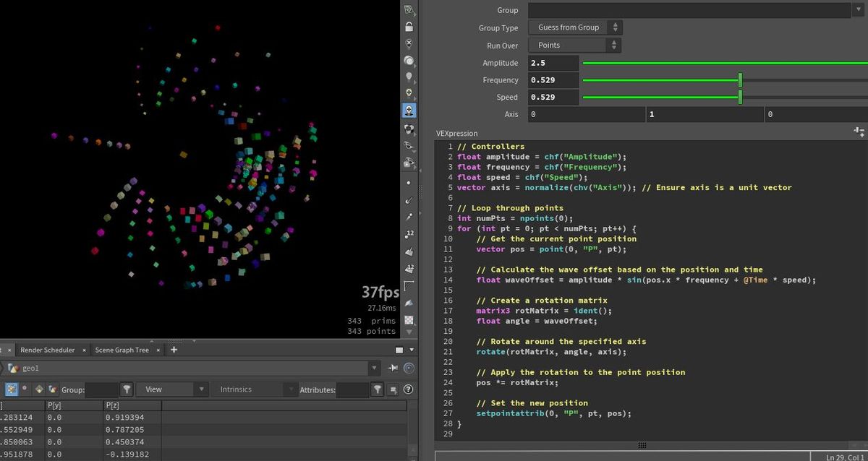Click the circular target icon beside pin
The width and height of the screenshot is (868, 461).
coord(409,368)
